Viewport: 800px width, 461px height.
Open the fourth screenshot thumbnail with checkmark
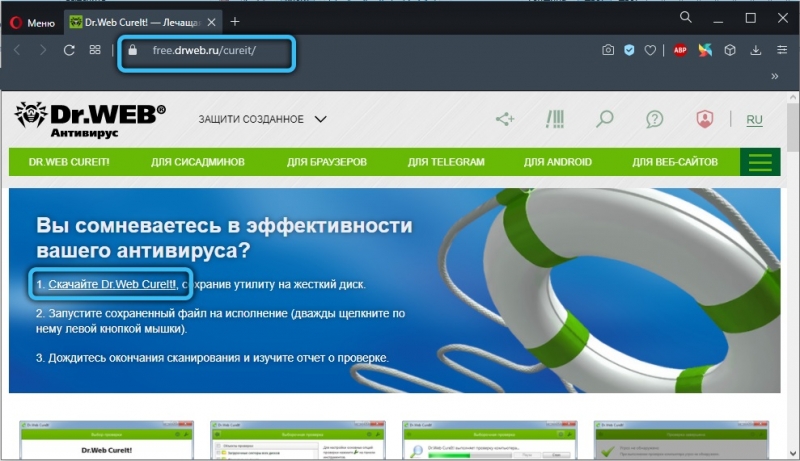681,440
